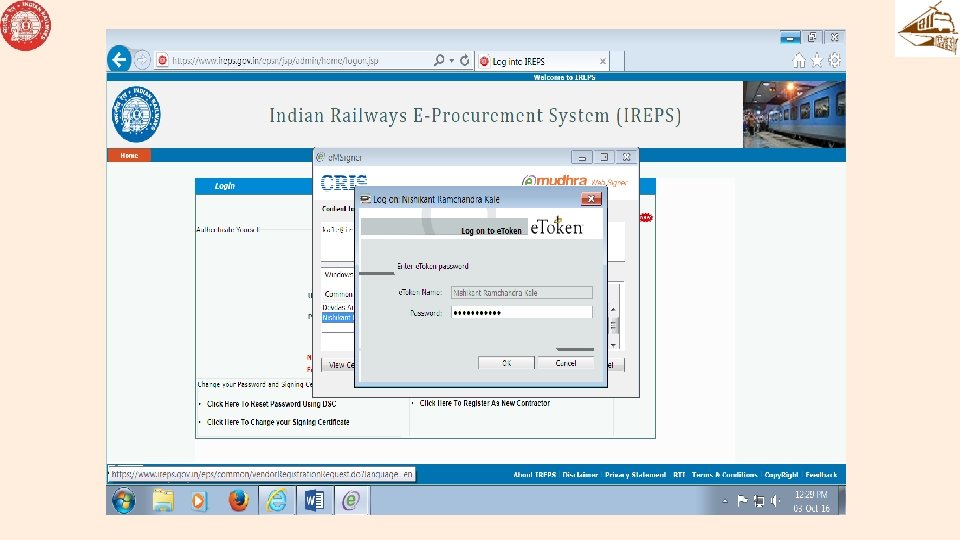960x540 pixels.
Task: Click the CRIS logo in eMsigner
Action: [x=343, y=182]
